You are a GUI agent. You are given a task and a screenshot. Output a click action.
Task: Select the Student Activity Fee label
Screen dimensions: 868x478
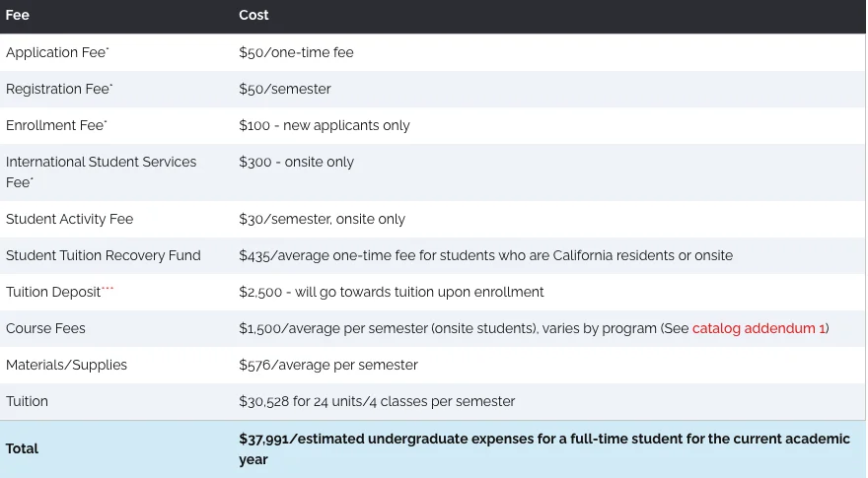click(69, 219)
